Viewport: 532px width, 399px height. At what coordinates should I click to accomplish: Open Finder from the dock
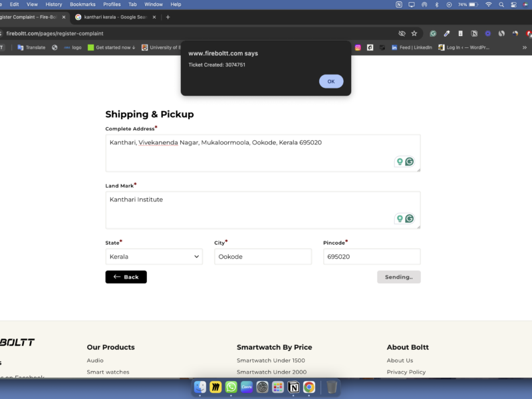[200, 387]
